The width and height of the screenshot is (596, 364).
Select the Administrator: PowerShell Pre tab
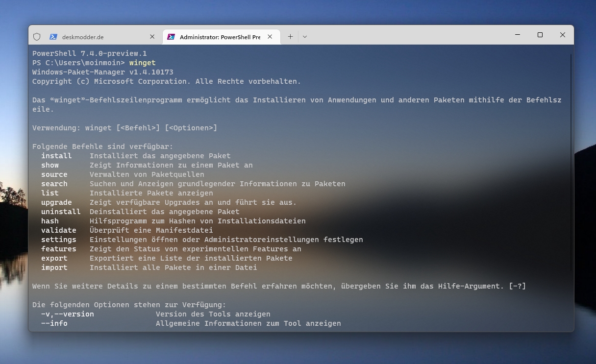[221, 37]
